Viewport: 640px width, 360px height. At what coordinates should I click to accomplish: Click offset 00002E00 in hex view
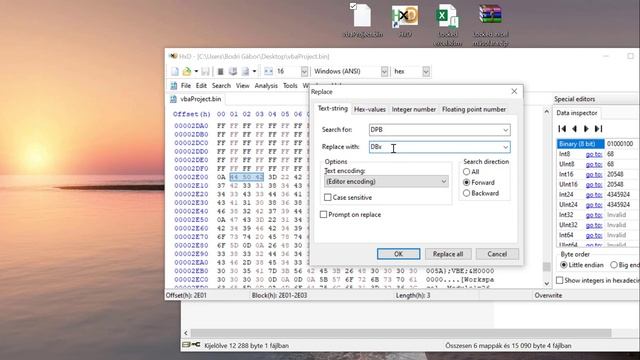click(x=191, y=177)
